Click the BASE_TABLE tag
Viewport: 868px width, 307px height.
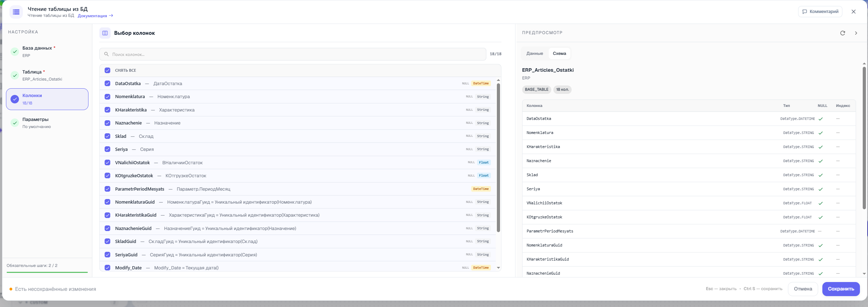coord(537,89)
